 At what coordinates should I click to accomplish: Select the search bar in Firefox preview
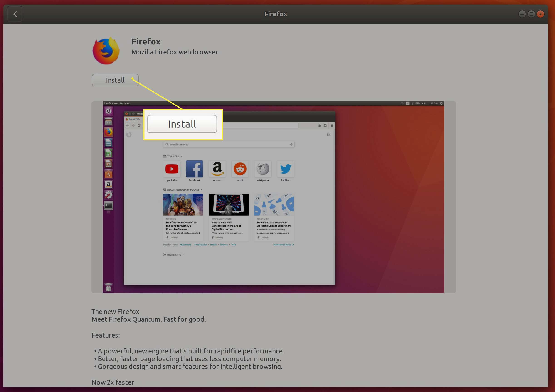point(228,145)
